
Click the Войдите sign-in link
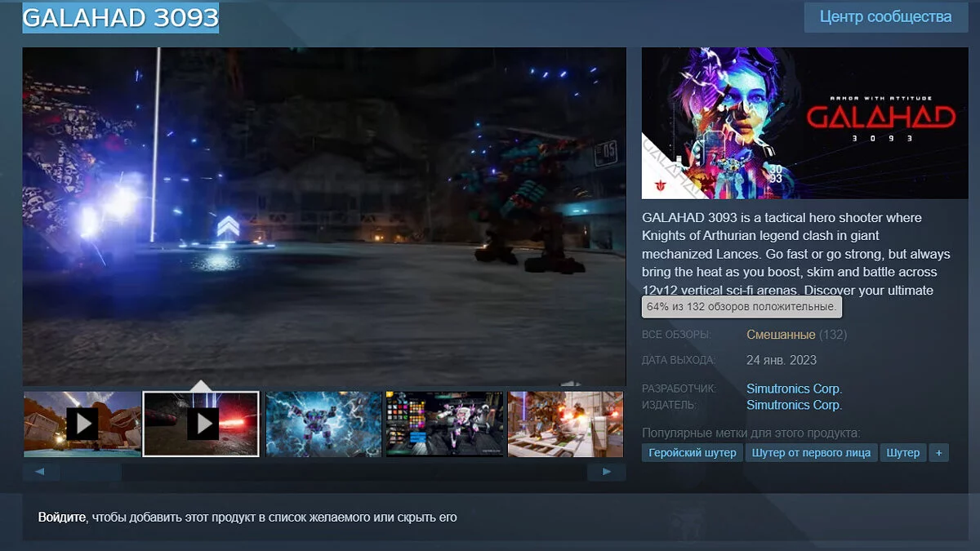[x=62, y=518]
